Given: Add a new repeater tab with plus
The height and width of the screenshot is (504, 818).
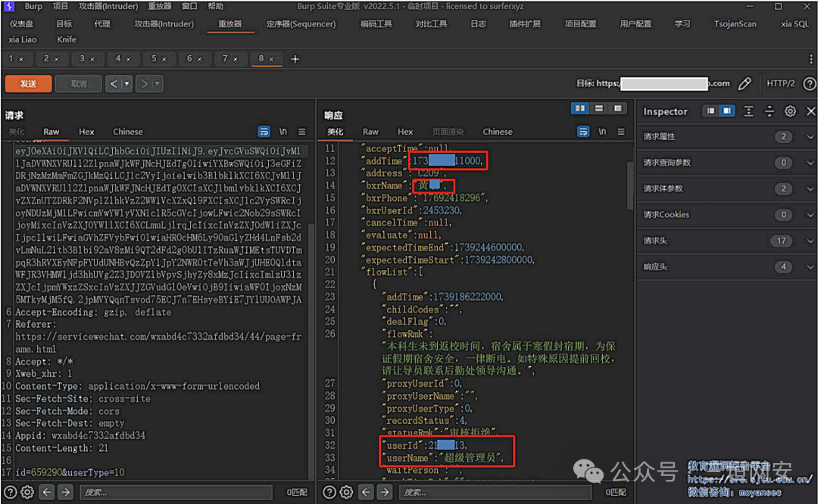Looking at the screenshot, I should click(x=295, y=59).
